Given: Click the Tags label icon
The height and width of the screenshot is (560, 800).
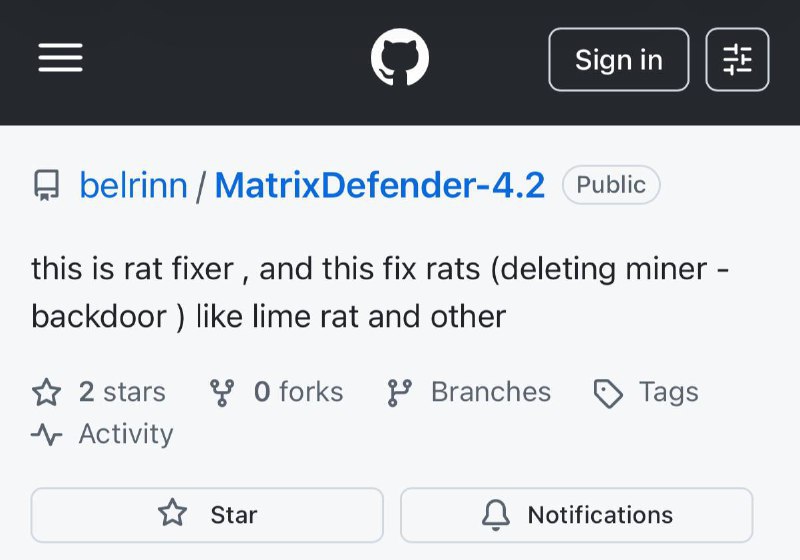Looking at the screenshot, I should pos(608,393).
